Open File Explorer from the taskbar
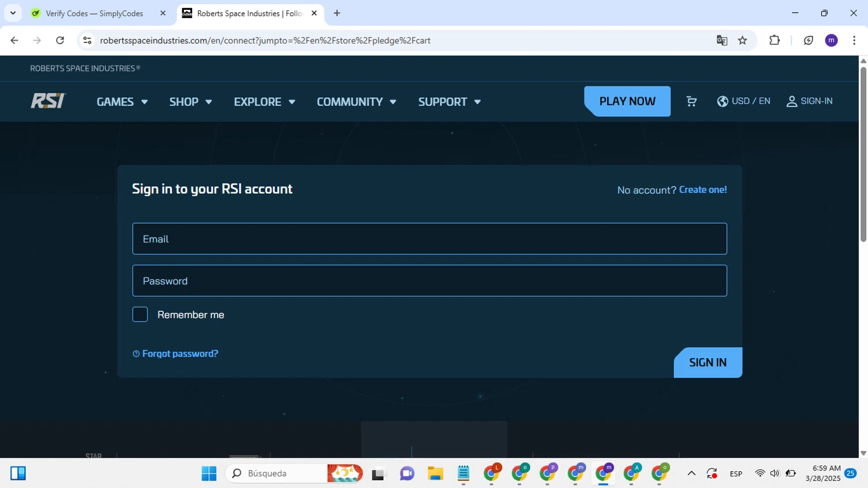Image resolution: width=868 pixels, height=488 pixels. tap(435, 474)
